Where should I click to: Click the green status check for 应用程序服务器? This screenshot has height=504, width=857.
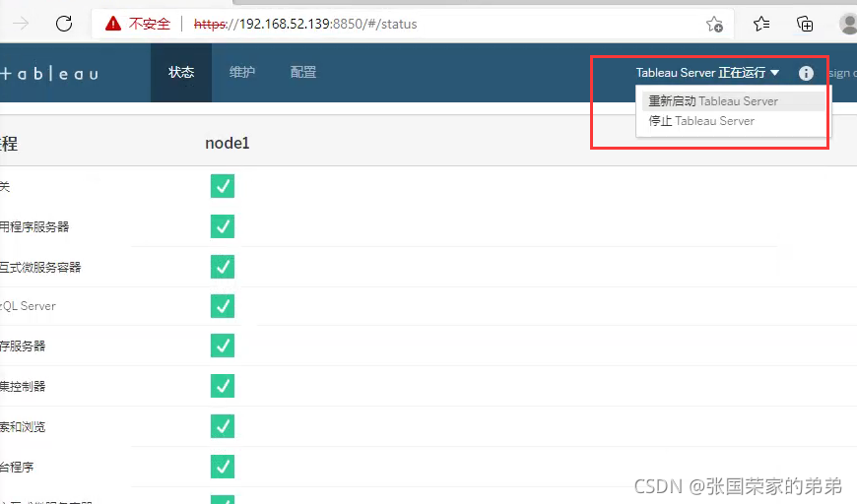223,226
